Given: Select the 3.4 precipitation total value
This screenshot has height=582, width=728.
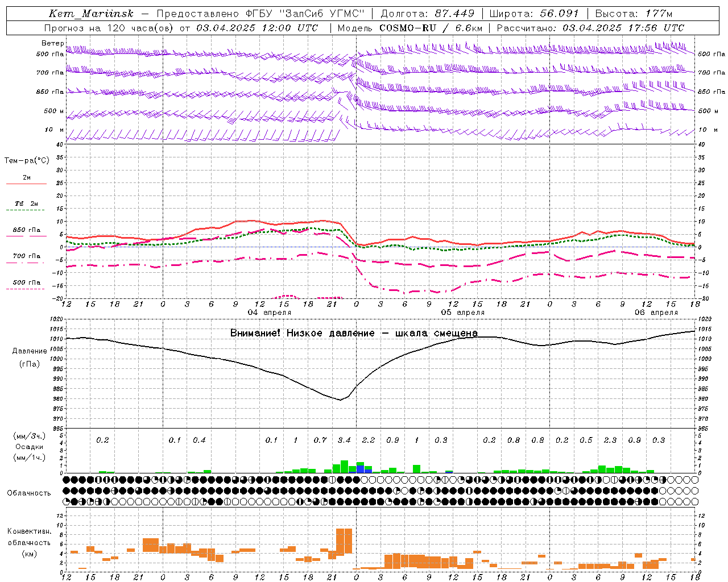Looking at the screenshot, I should (344, 440).
